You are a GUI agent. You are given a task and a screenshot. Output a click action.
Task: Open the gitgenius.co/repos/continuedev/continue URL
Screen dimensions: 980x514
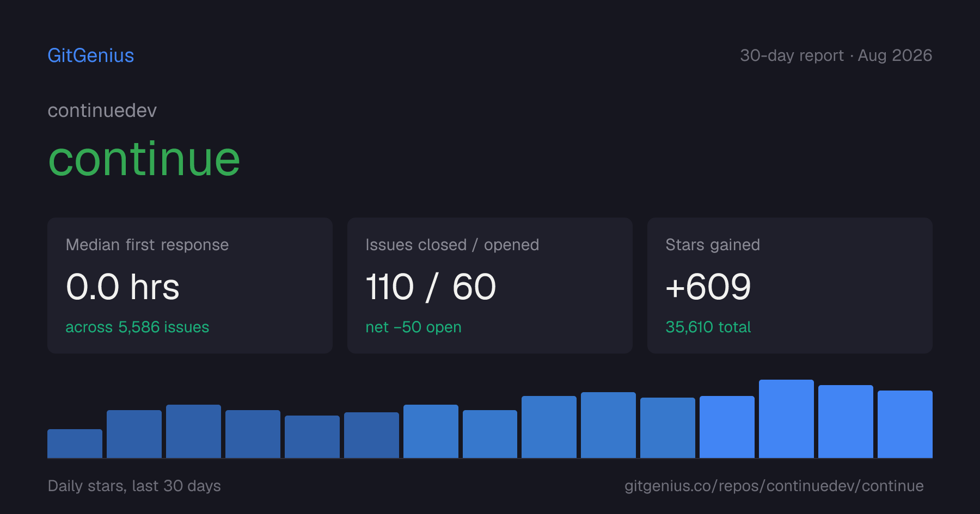click(774, 486)
